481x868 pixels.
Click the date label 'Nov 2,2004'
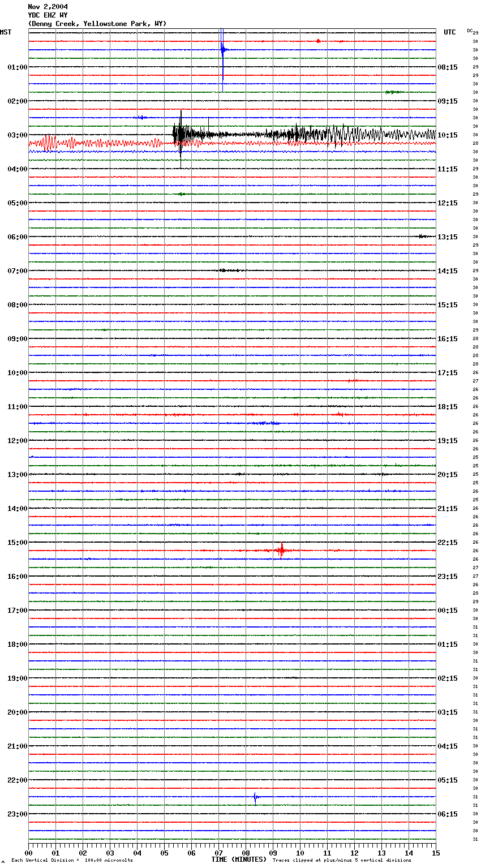pyautogui.click(x=48, y=7)
